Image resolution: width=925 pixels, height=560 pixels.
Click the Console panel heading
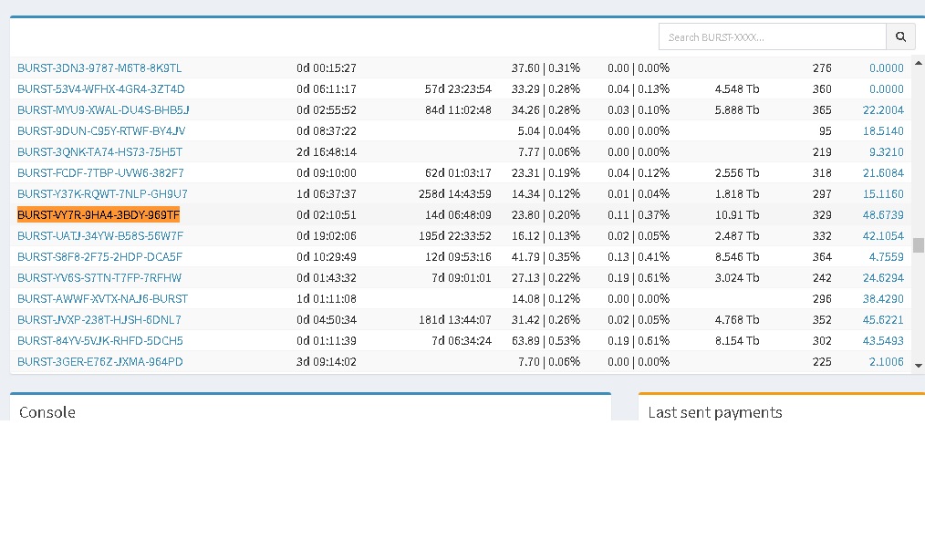(47, 412)
